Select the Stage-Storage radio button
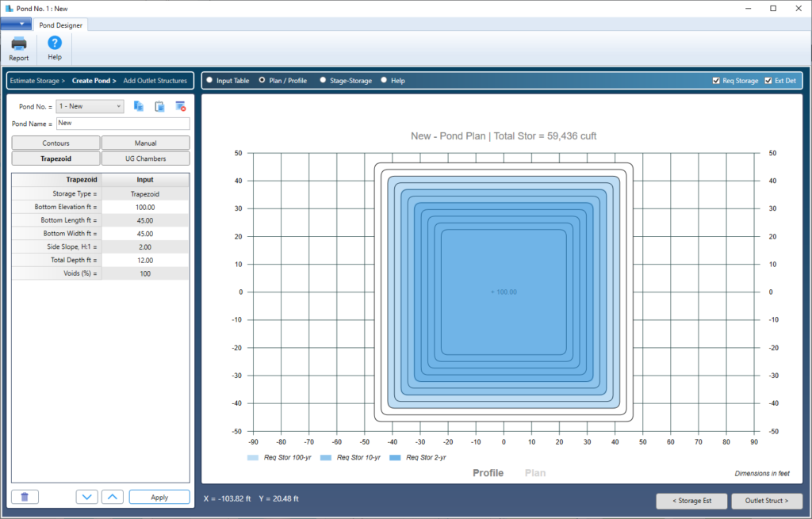This screenshot has width=812, height=519. (x=324, y=80)
